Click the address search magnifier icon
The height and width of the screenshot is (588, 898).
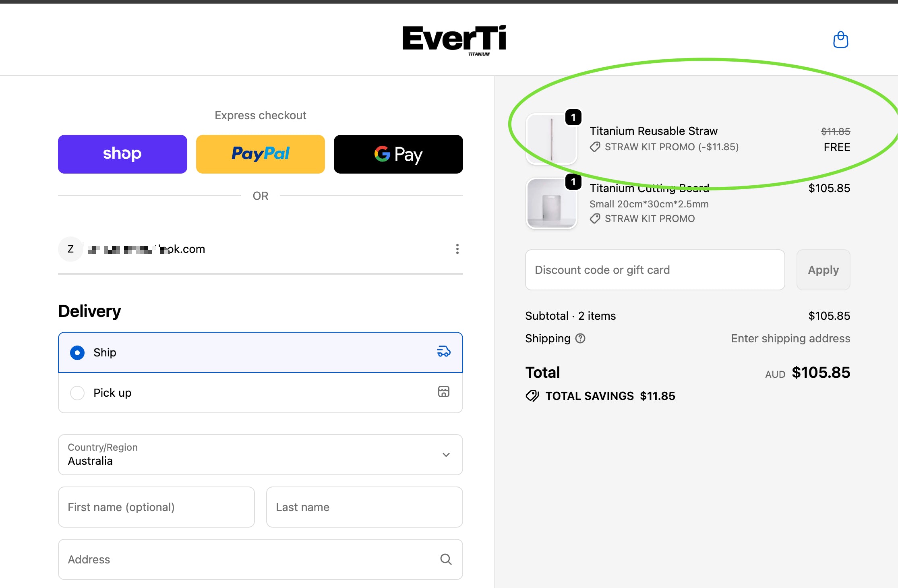tap(446, 559)
